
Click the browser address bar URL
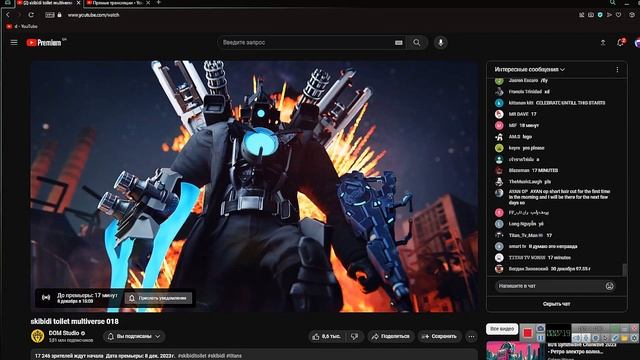[x=93, y=15]
